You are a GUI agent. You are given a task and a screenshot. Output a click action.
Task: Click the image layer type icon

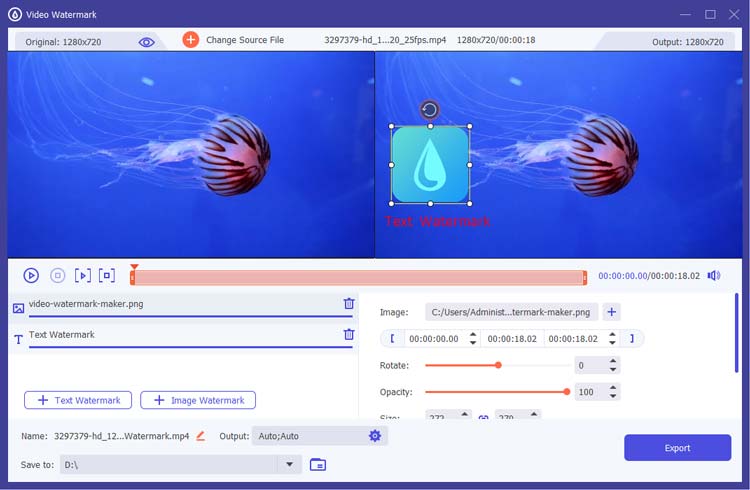pyautogui.click(x=18, y=308)
